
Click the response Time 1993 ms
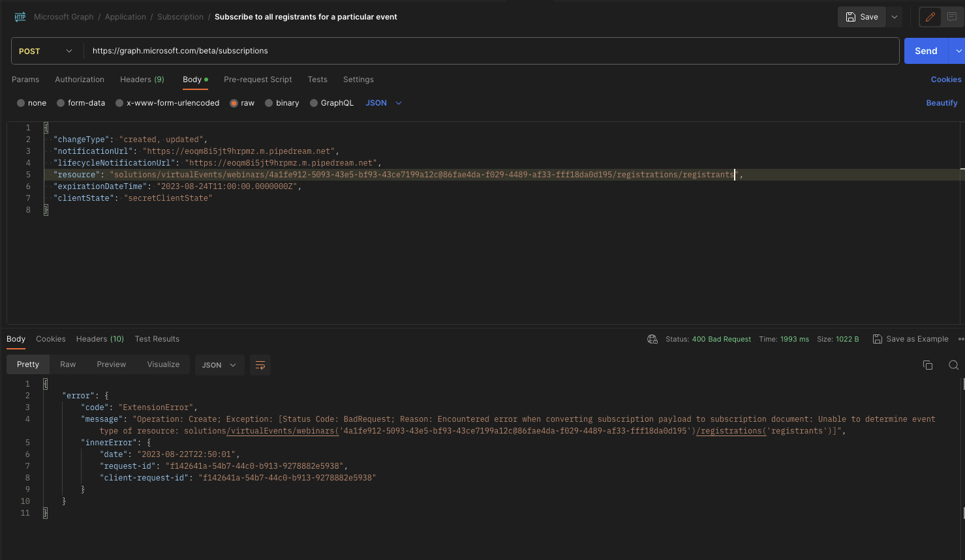click(x=784, y=339)
